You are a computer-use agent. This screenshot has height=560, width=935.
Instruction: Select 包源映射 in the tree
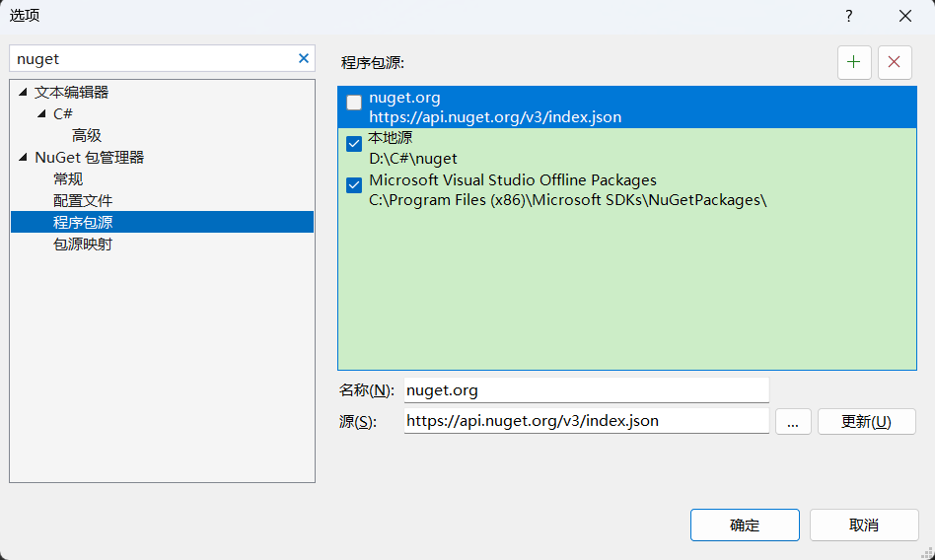tap(83, 245)
